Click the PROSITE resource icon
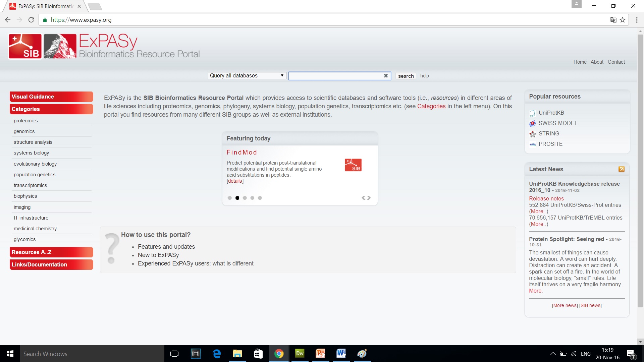Viewport: 644px width, 362px height. tap(533, 144)
